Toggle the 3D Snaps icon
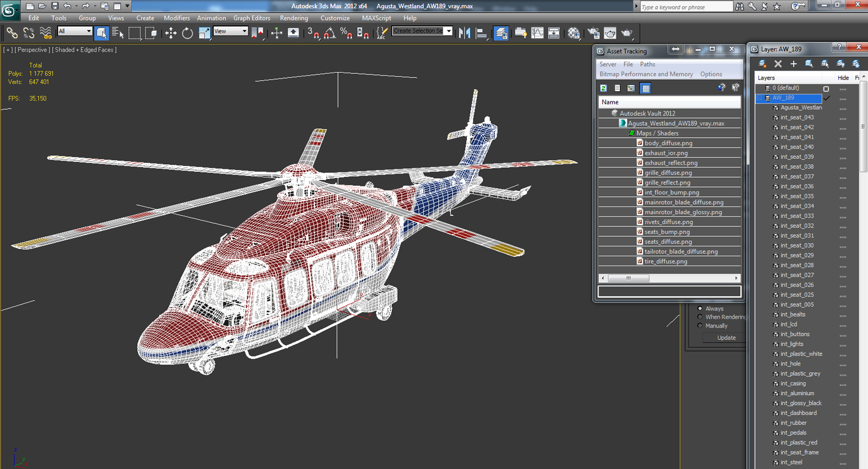This screenshot has width=868, height=469. point(313,33)
